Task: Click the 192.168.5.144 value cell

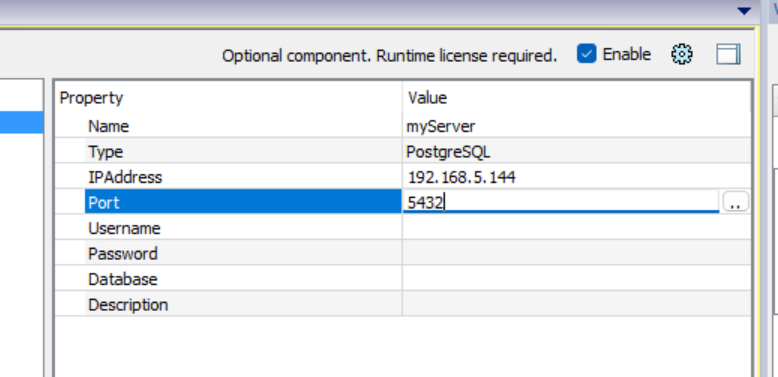Action: tap(577, 177)
